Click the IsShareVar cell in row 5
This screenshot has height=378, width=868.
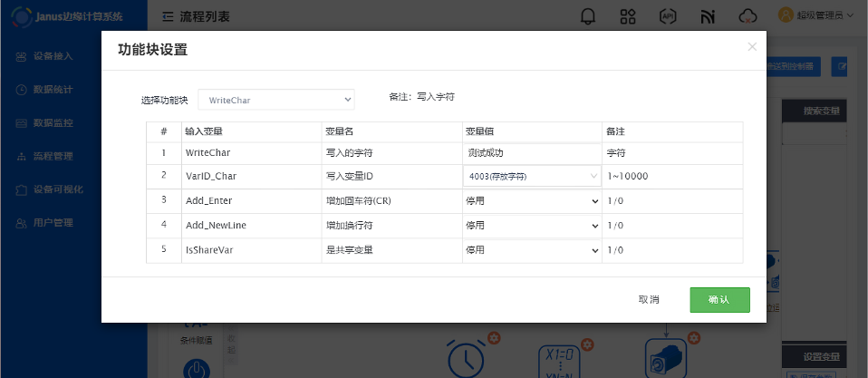coord(251,250)
